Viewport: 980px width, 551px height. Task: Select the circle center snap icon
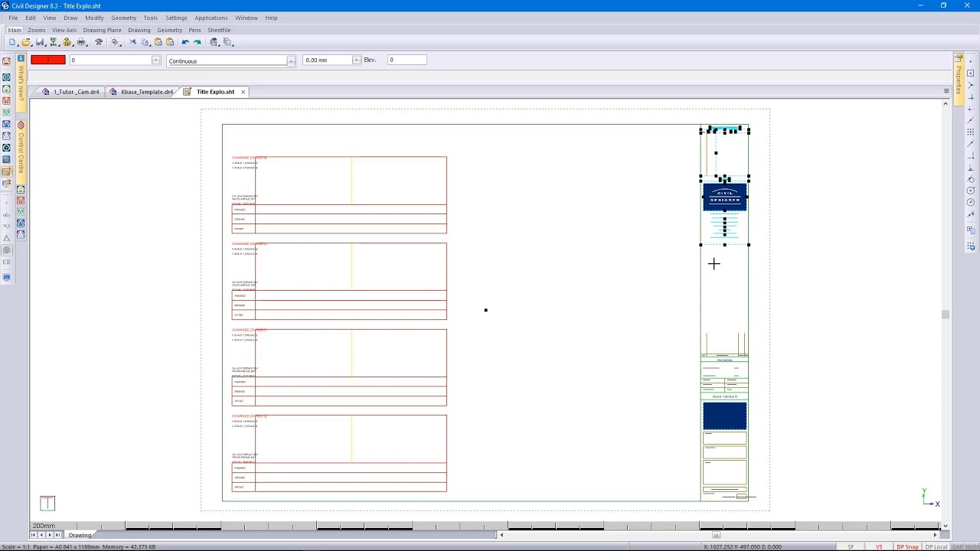(x=971, y=190)
